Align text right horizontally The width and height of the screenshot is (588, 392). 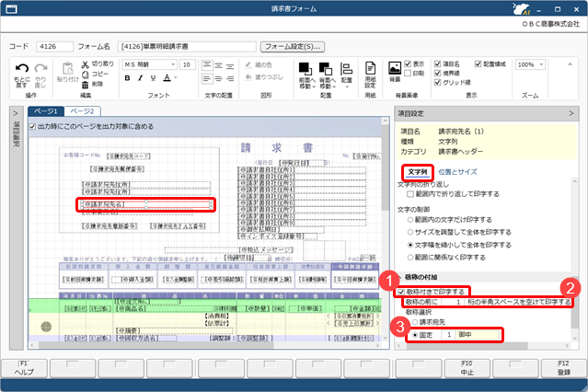pos(230,79)
